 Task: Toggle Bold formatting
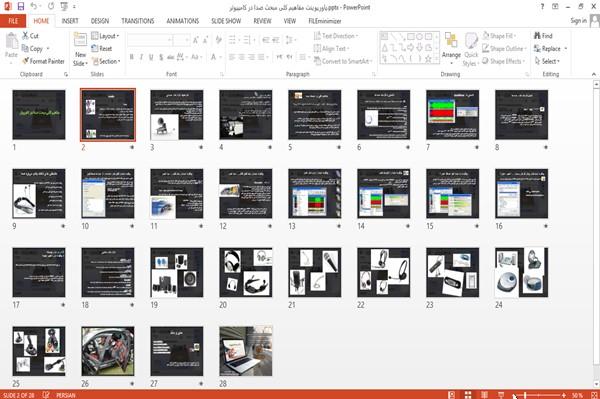click(132, 57)
